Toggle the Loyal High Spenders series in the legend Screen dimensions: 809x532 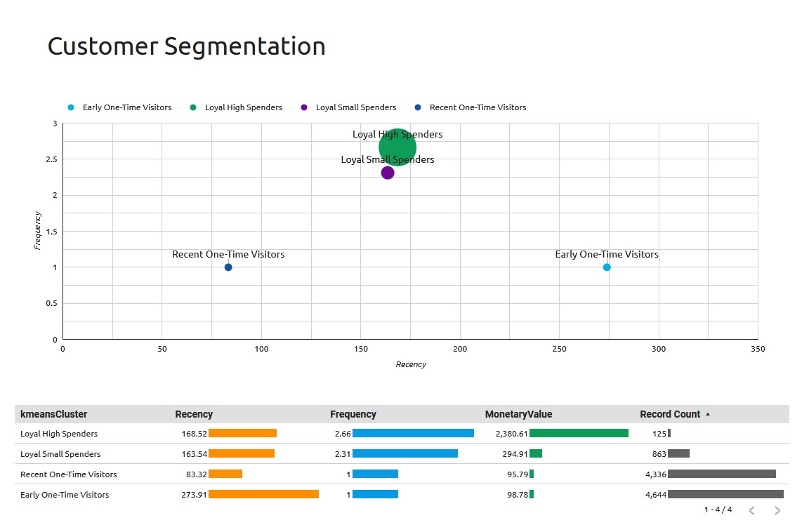(x=242, y=107)
